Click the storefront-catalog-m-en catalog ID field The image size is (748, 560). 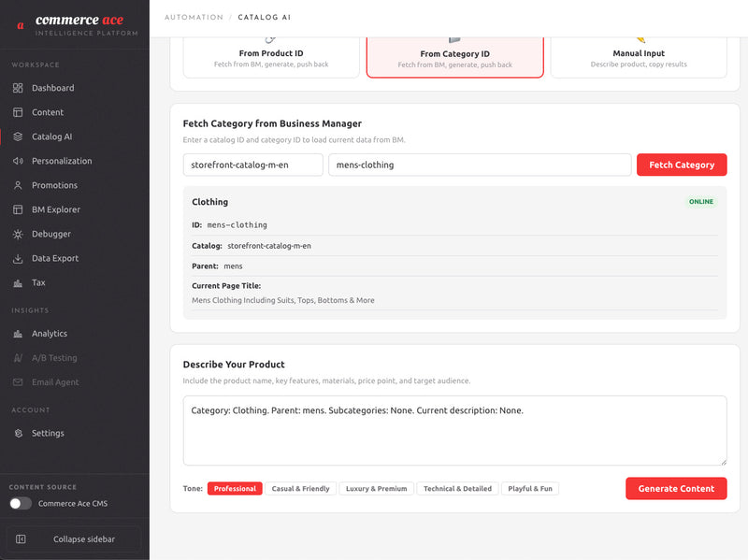[252, 165]
